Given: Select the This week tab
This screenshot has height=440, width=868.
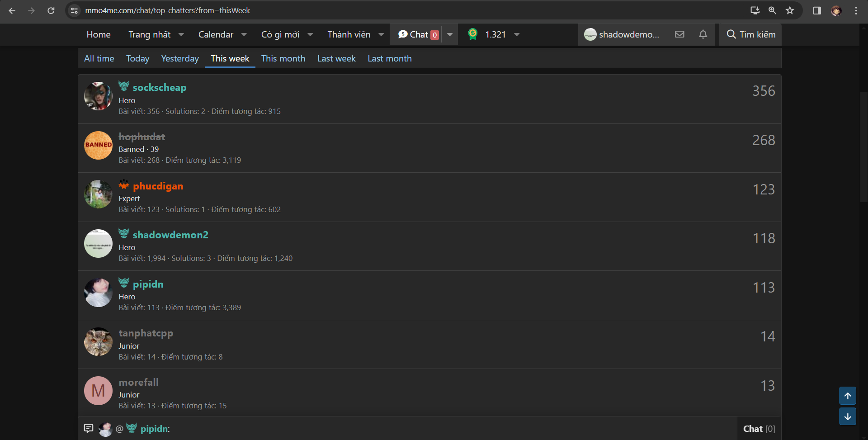Looking at the screenshot, I should coord(230,58).
